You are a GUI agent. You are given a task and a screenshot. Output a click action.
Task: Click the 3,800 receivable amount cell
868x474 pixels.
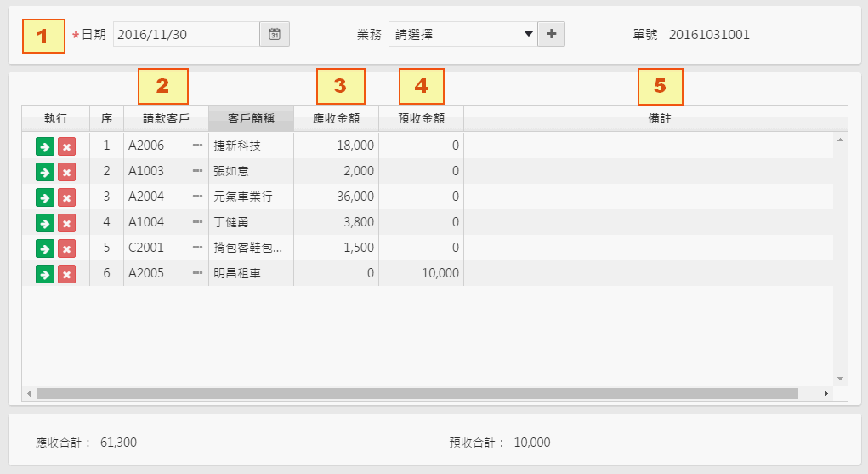pos(336,222)
